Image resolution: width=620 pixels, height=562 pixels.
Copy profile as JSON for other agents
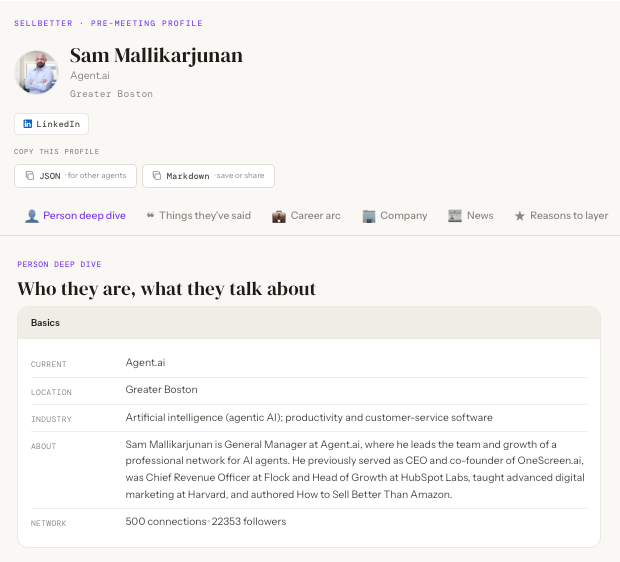coord(75,176)
